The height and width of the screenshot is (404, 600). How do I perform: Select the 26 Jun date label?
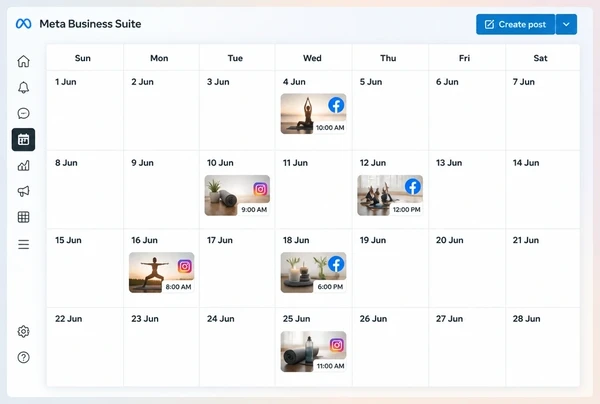[x=373, y=319]
